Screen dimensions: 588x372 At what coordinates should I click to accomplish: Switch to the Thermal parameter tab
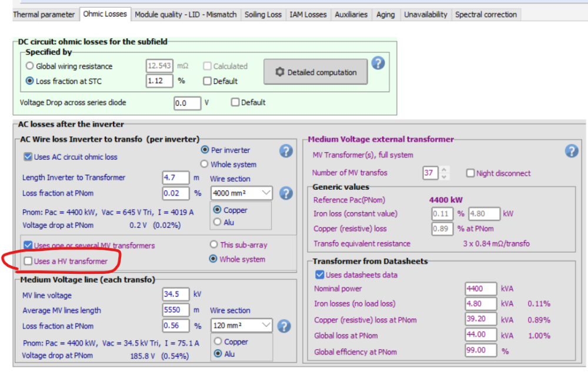coord(44,14)
